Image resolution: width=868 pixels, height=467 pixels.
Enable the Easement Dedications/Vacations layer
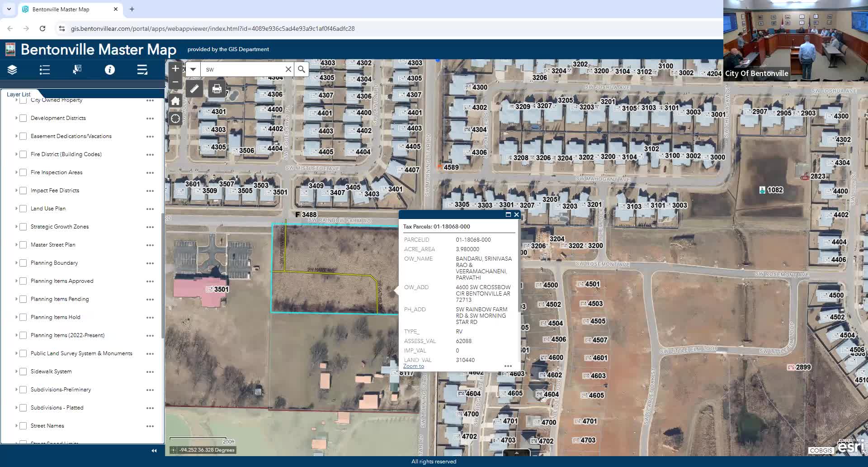23,136
